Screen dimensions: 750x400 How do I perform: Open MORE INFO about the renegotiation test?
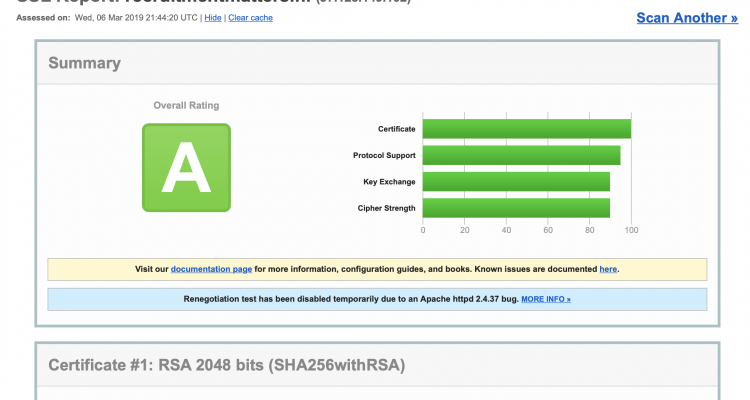[x=546, y=299]
